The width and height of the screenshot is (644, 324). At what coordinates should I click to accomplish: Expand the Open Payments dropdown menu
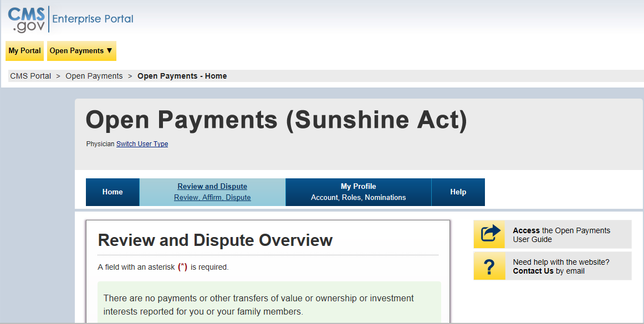(81, 51)
